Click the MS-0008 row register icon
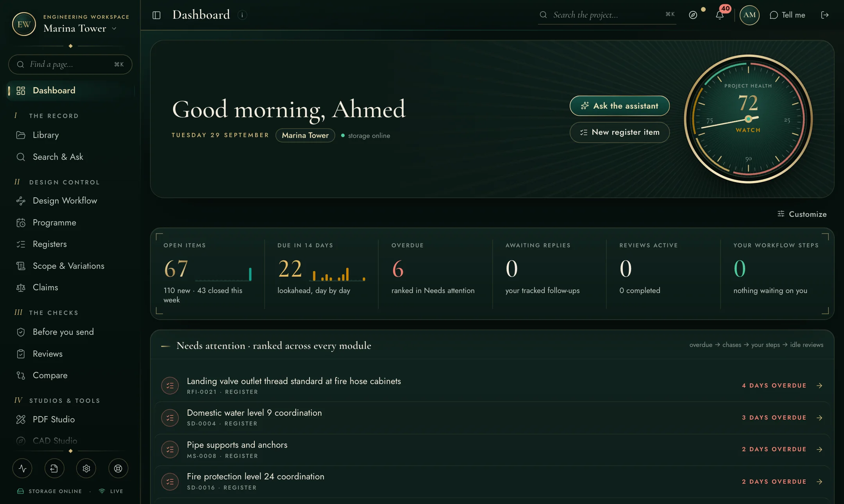 pyautogui.click(x=170, y=450)
